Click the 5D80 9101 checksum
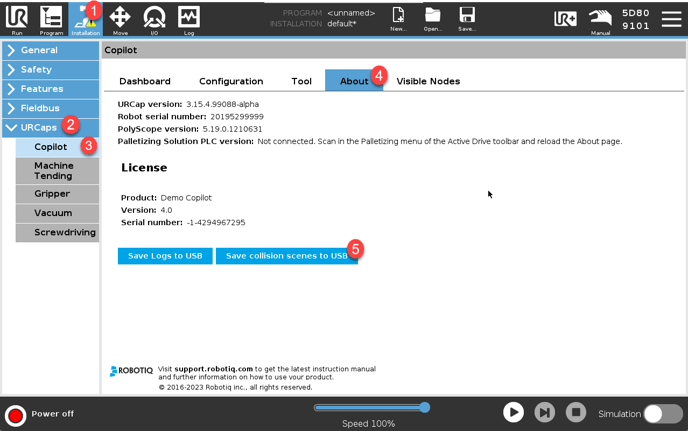Image resolution: width=688 pixels, height=431 pixels. point(635,19)
